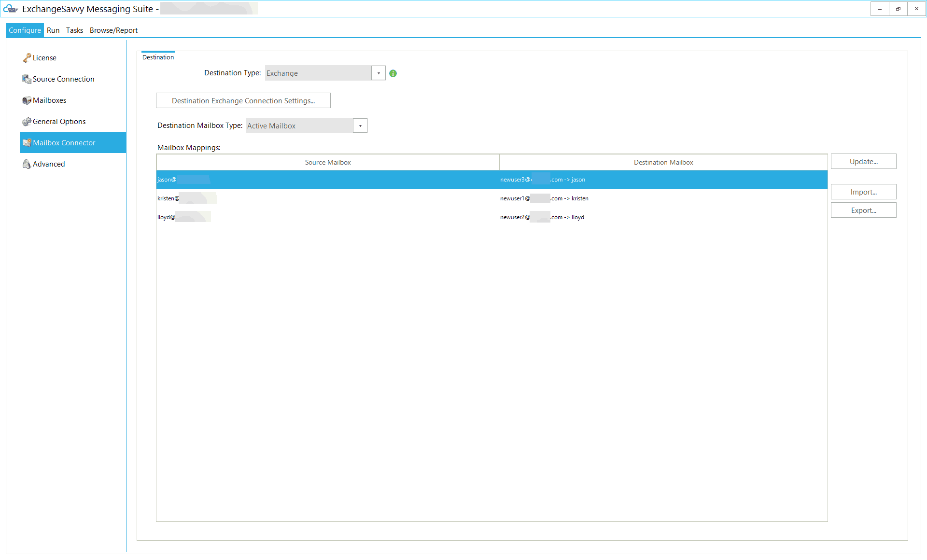Click the Import... button
Screen dimensions: 927x560
(864, 192)
